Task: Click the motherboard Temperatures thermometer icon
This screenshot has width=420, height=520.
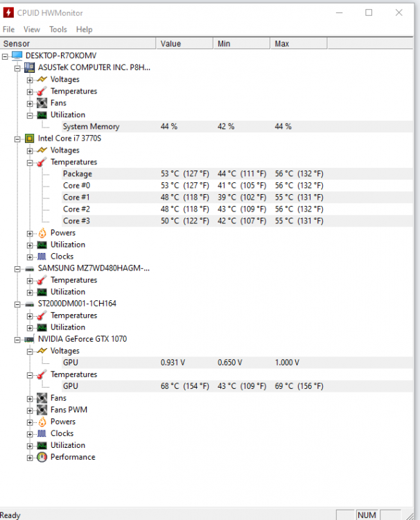Action: coord(42,92)
